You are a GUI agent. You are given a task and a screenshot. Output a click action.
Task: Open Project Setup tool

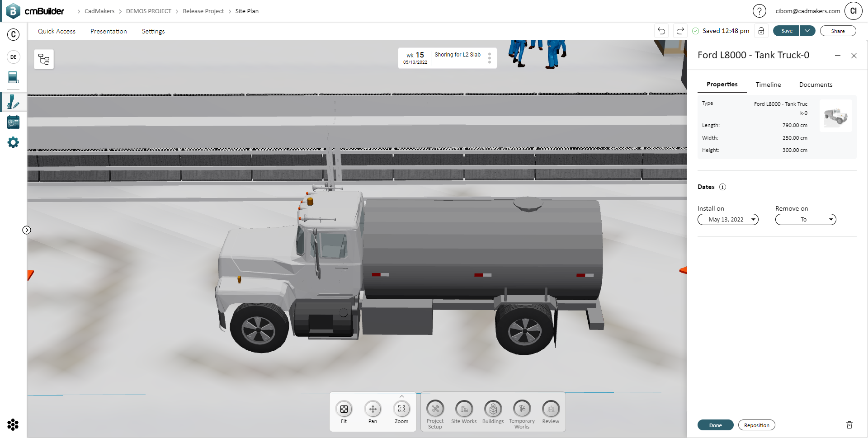[435, 414]
